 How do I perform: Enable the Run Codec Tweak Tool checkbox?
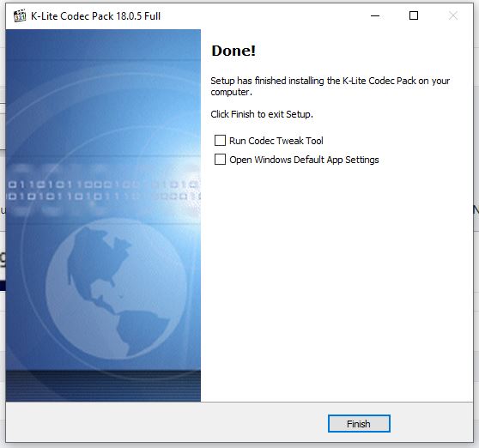pos(220,141)
